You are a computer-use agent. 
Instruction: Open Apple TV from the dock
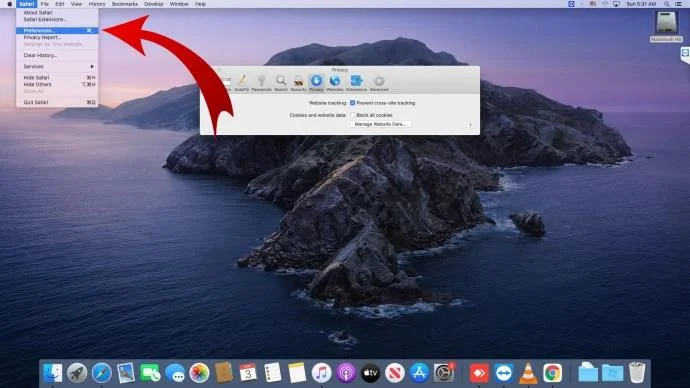coord(371,373)
